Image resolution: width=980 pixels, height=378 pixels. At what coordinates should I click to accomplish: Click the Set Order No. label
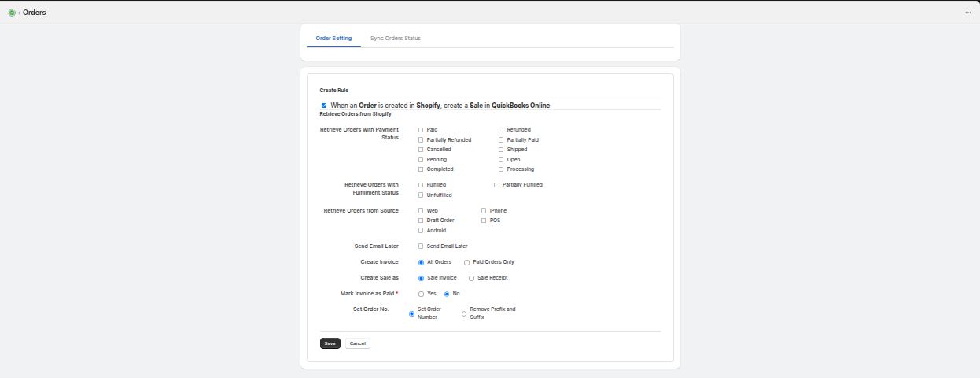[x=371, y=309]
